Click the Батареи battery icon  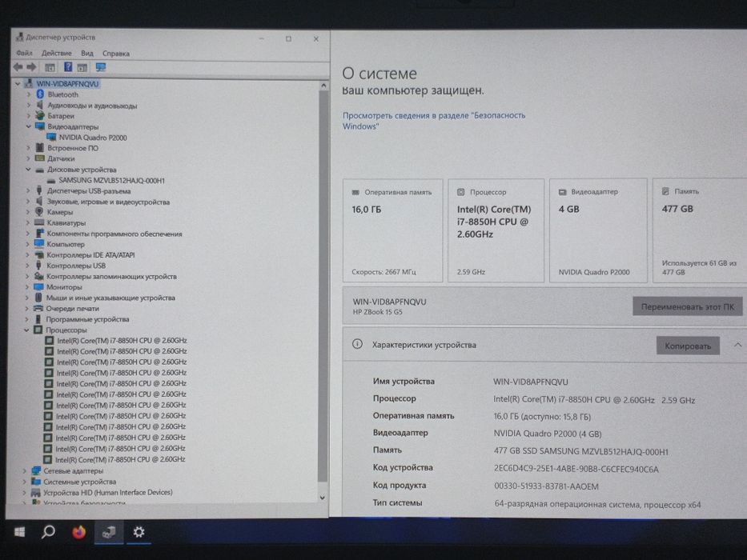(40, 116)
